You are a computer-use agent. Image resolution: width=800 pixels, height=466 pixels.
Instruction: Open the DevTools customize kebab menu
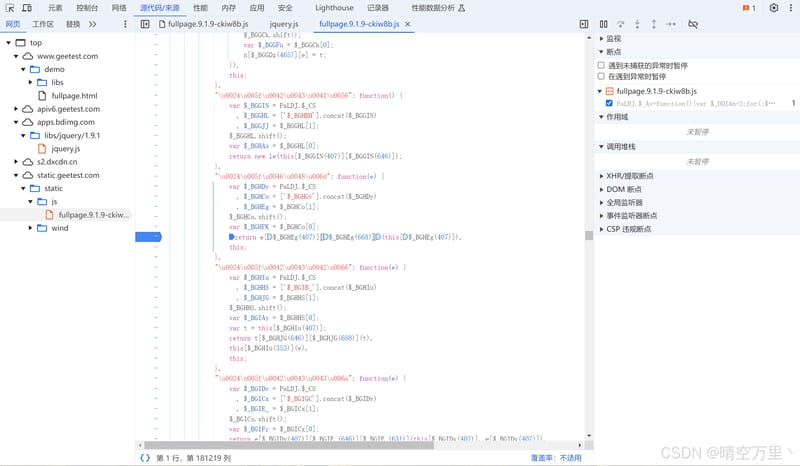click(x=791, y=8)
